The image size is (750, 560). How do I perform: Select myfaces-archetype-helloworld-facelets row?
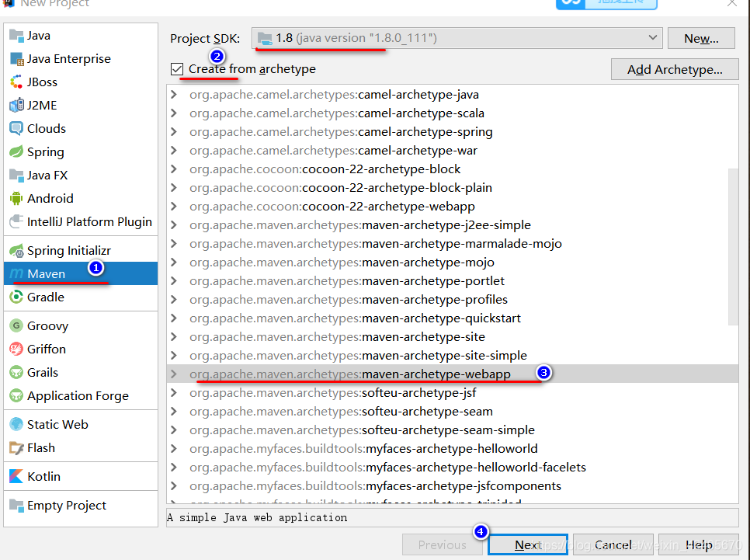[452, 467]
